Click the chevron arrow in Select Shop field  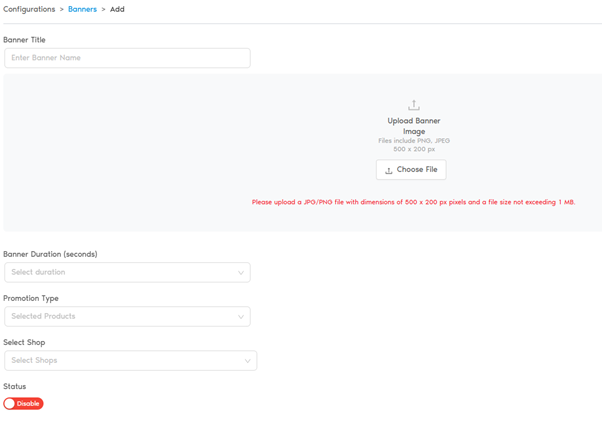tap(247, 361)
